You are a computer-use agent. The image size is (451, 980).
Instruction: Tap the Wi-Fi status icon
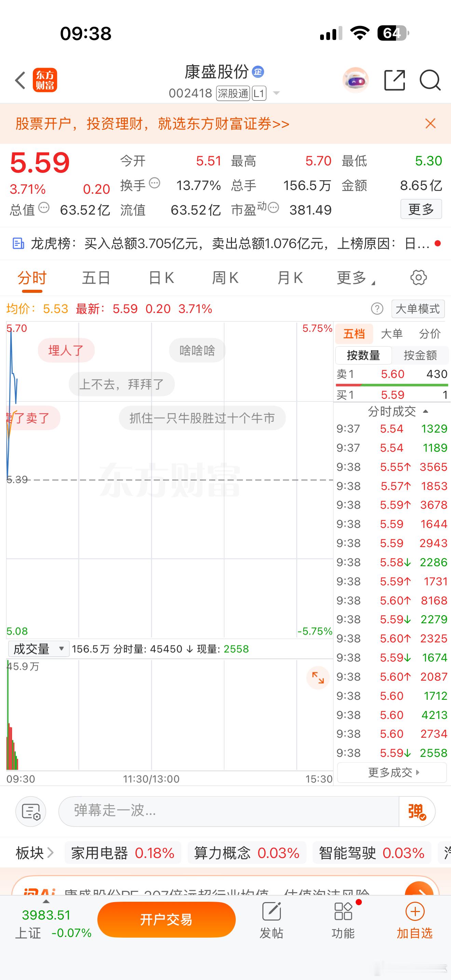coord(360,33)
